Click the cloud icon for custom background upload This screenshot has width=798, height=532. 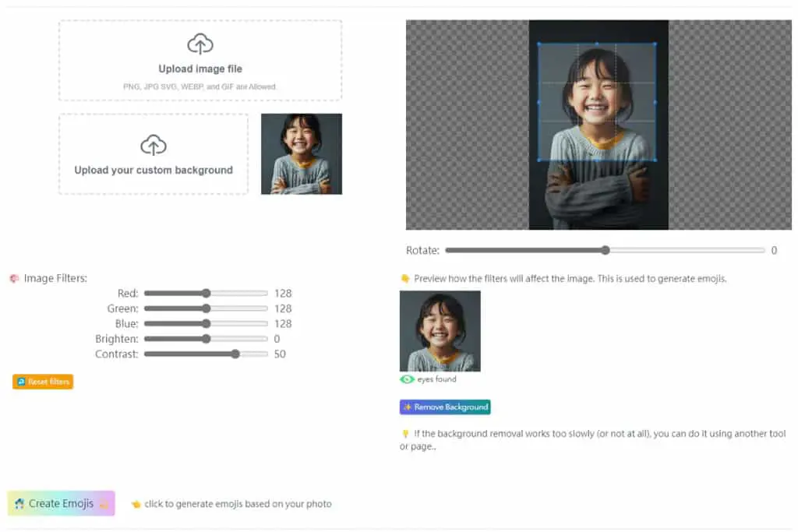click(x=154, y=145)
